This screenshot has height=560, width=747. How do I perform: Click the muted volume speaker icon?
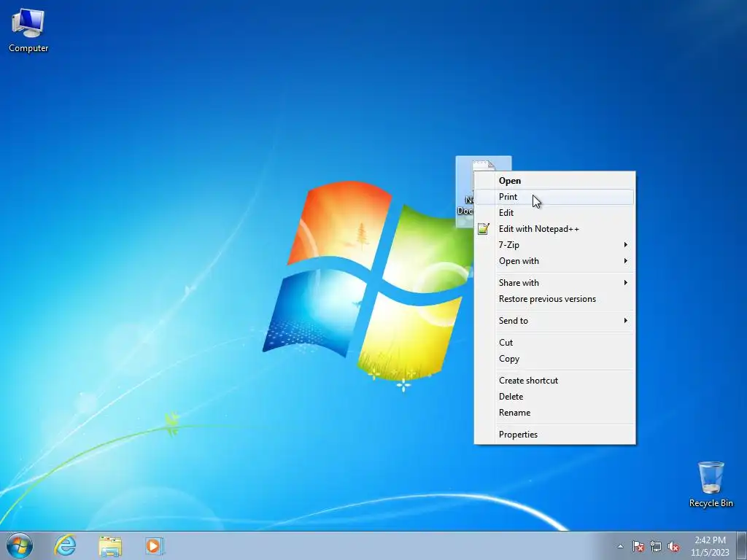[x=673, y=546]
